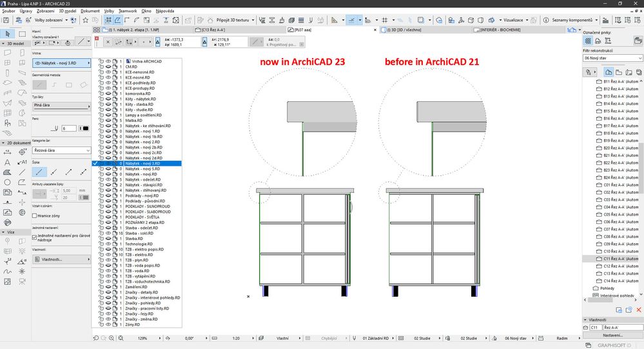The width and height of the screenshot is (644, 349).
Task: Select the Polyline tool
Action: point(22,183)
